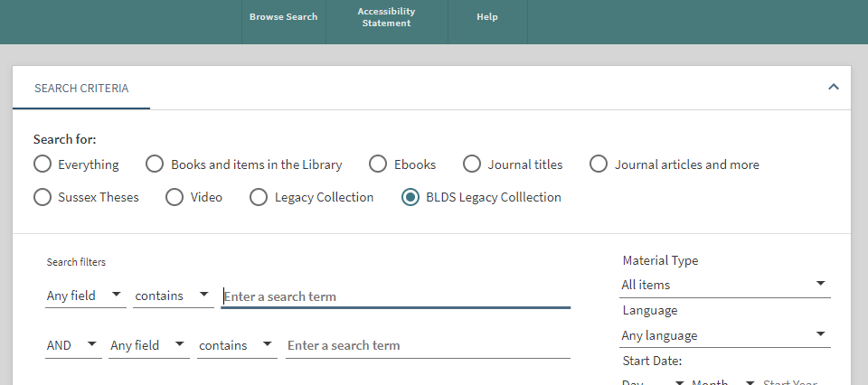Click Help in the top navigation
This screenshot has height=385, width=868.
(487, 17)
